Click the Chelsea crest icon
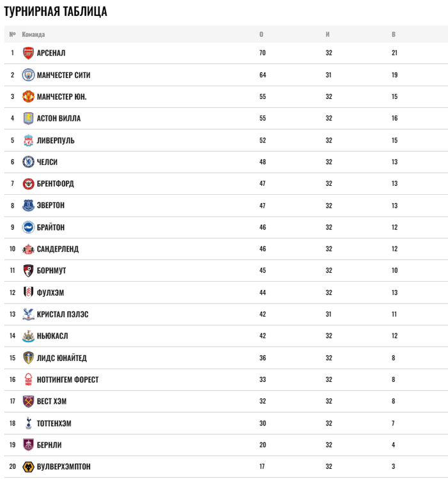 point(28,162)
